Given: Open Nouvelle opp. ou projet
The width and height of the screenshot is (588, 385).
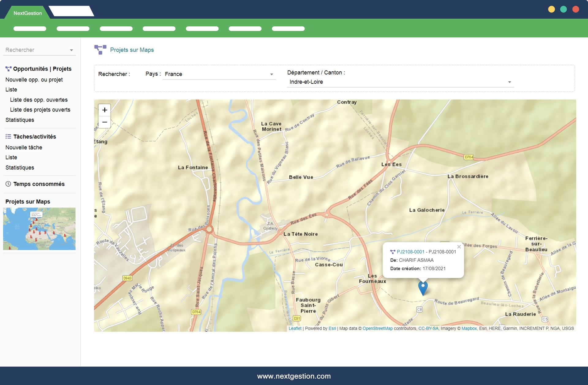Looking at the screenshot, I should tap(34, 80).
